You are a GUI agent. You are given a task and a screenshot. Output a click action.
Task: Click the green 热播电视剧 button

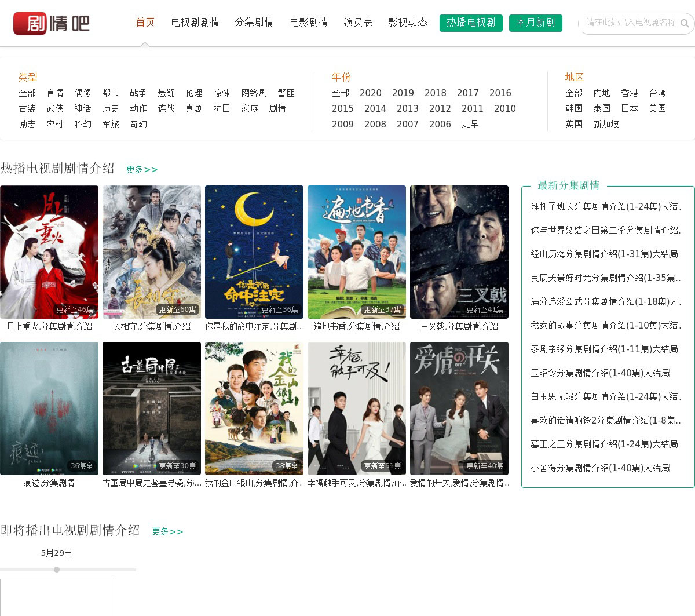pyautogui.click(x=471, y=23)
